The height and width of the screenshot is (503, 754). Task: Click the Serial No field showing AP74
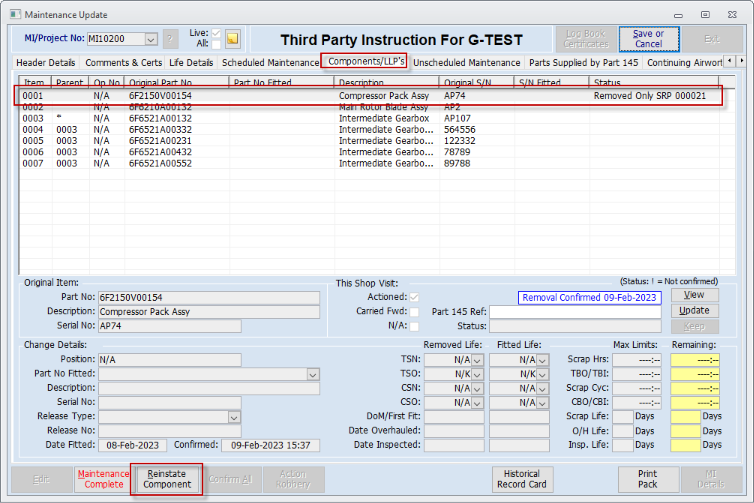click(170, 326)
